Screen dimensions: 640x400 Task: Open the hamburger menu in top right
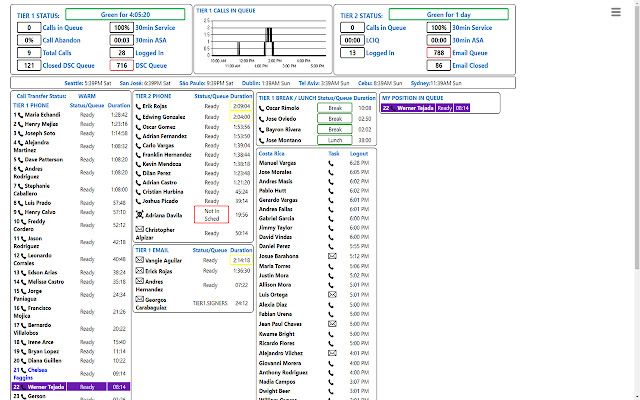(x=616, y=12)
